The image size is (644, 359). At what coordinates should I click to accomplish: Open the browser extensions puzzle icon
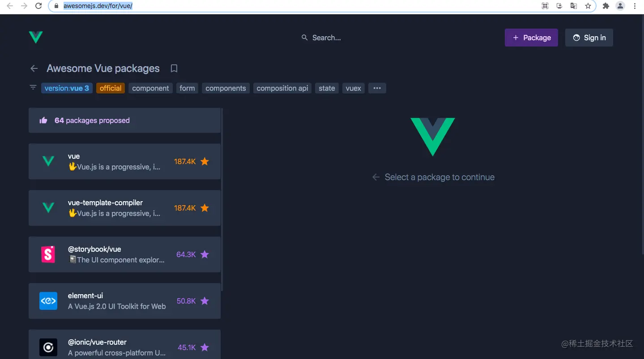606,6
